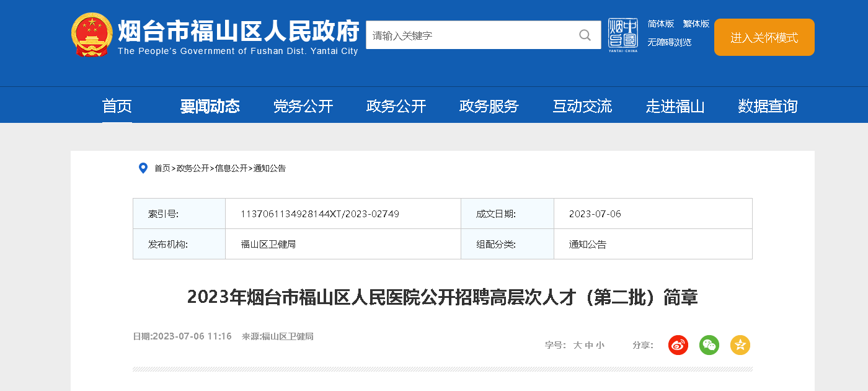Click the 索引号 label cell
This screenshot has width=868, height=391.
coord(179,213)
